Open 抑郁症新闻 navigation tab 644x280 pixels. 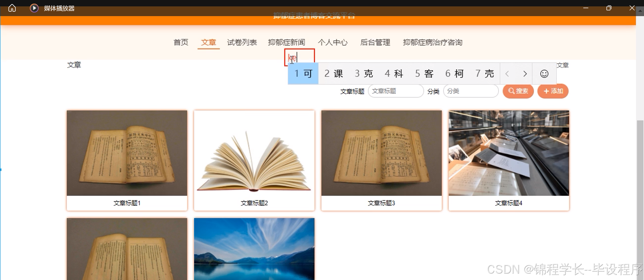286,42
